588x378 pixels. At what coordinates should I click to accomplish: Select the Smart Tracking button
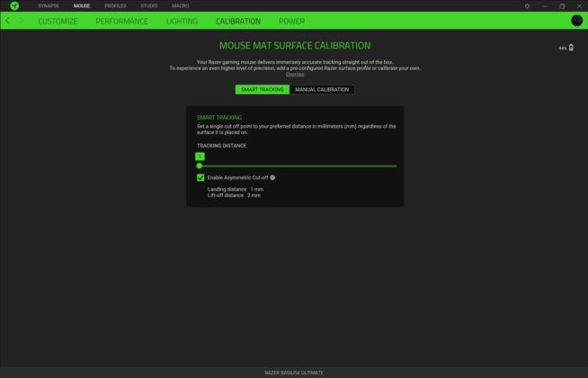click(x=263, y=89)
